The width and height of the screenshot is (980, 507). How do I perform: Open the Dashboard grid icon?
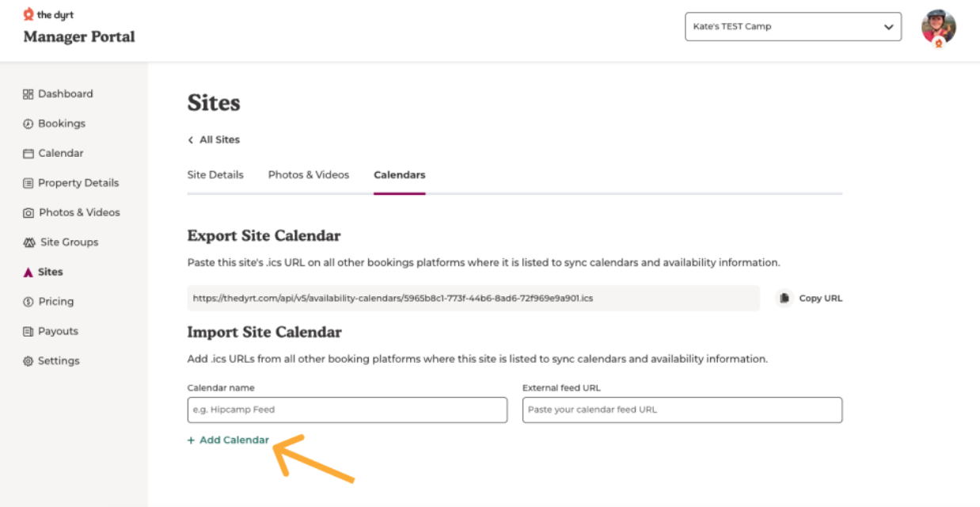tap(28, 93)
